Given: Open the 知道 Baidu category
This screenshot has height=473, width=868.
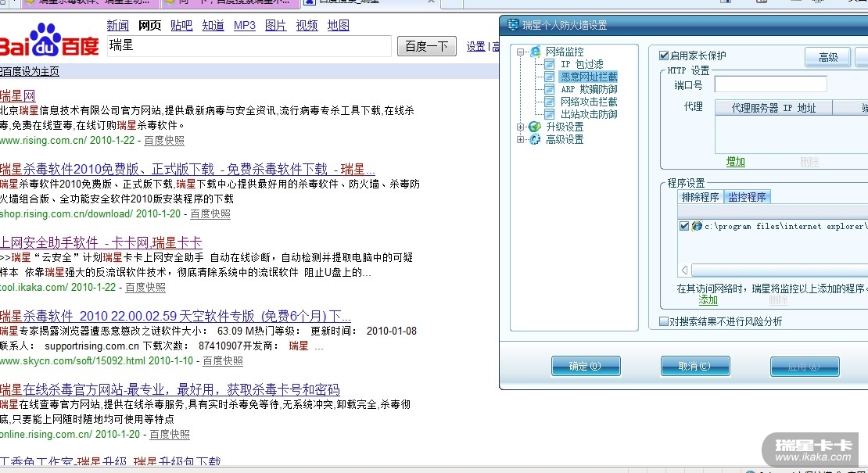Looking at the screenshot, I should (x=213, y=26).
